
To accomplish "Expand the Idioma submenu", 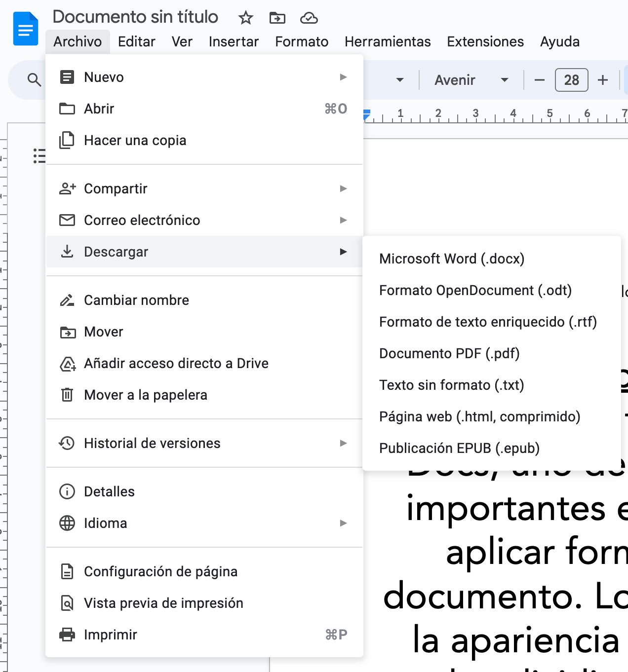I will click(x=343, y=523).
